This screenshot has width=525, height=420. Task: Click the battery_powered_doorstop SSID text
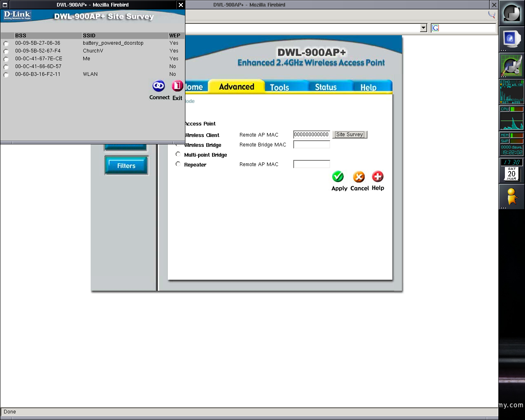113,43
